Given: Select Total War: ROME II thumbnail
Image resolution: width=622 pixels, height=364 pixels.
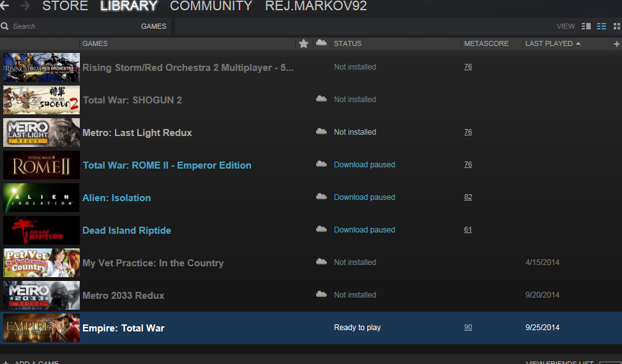Looking at the screenshot, I should pos(42,165).
